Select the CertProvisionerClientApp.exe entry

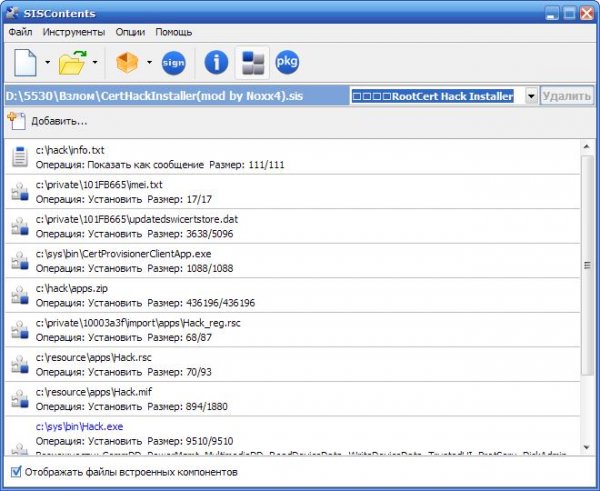(x=292, y=261)
